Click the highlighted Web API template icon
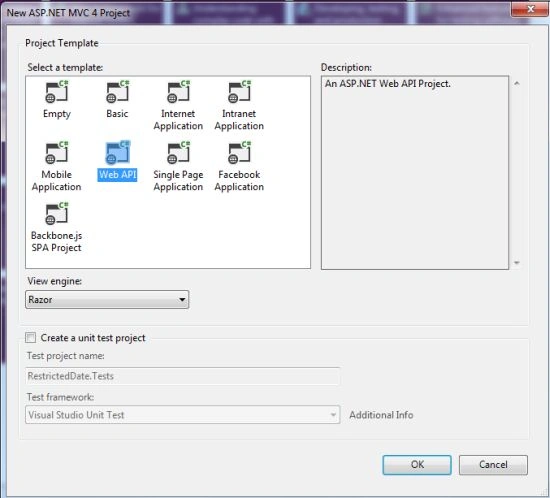The width and height of the screenshot is (550, 498). [118, 153]
